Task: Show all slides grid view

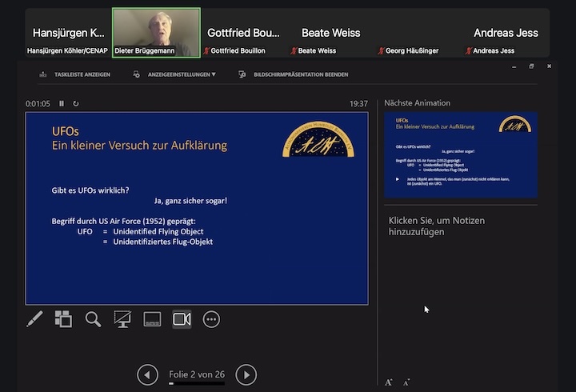Action: click(63, 319)
